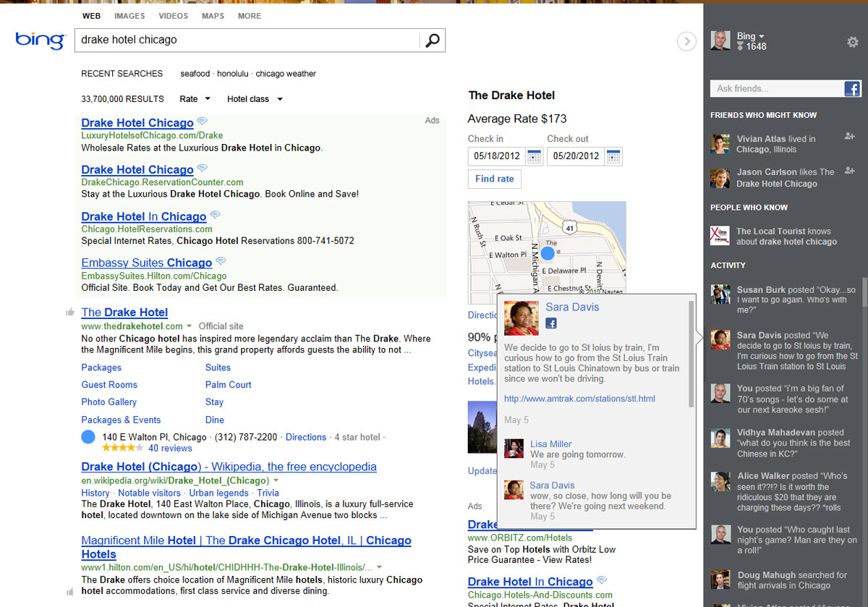Like The Drake Hotel result thumbs-up

point(70,313)
